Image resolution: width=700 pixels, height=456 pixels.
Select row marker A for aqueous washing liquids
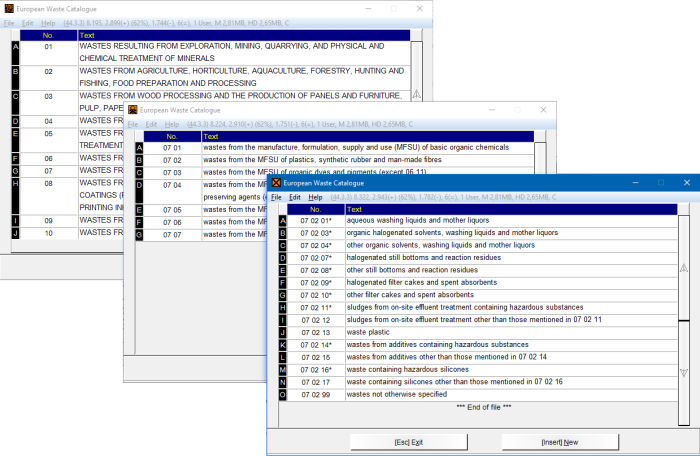pyautogui.click(x=283, y=220)
